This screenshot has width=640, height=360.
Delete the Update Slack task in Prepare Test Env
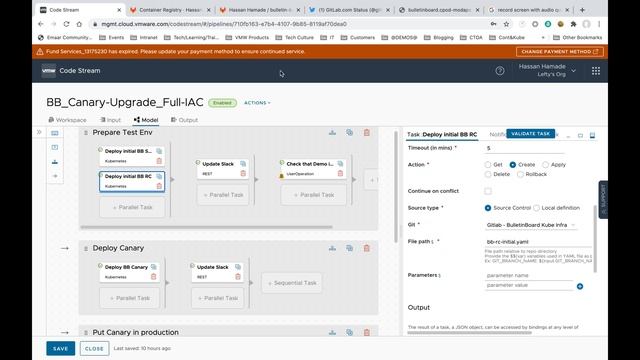243,173
